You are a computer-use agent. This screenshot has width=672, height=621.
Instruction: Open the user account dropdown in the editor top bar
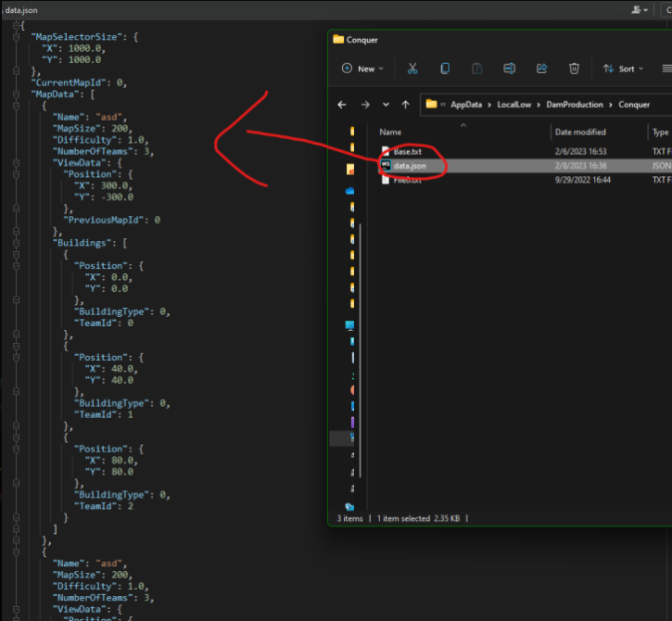(x=639, y=10)
